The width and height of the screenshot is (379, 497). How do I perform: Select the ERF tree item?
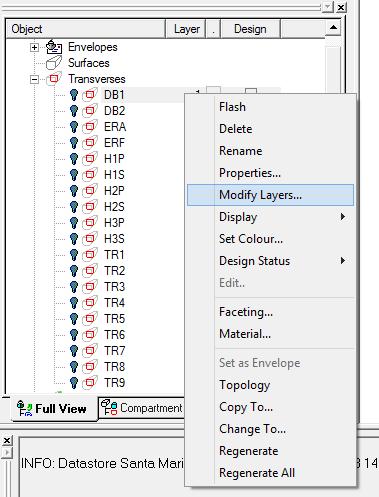pos(114,143)
